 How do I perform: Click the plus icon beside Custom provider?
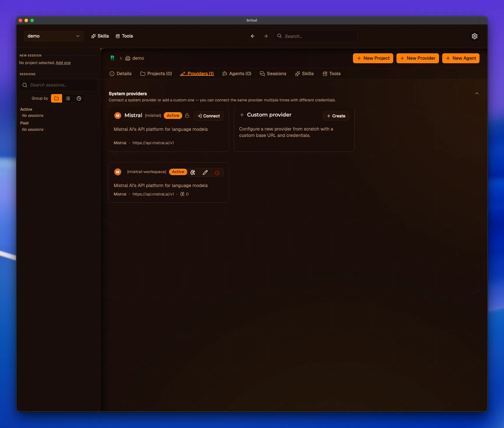[242, 115]
